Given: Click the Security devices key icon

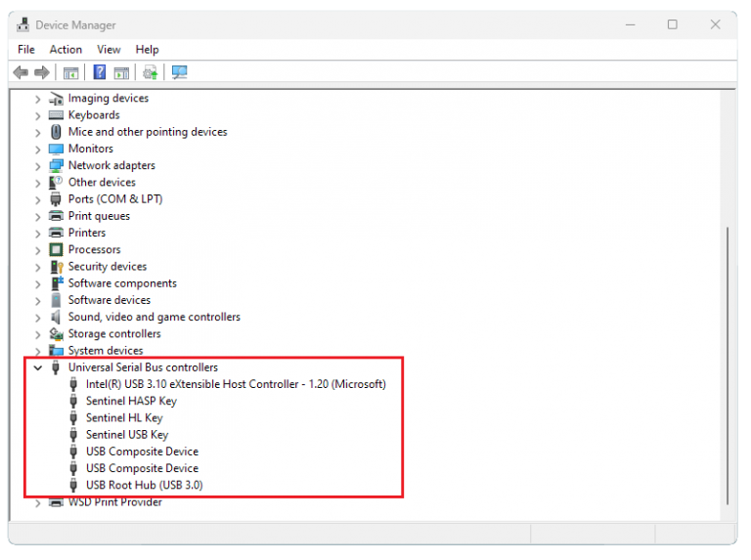Looking at the screenshot, I should (57, 267).
